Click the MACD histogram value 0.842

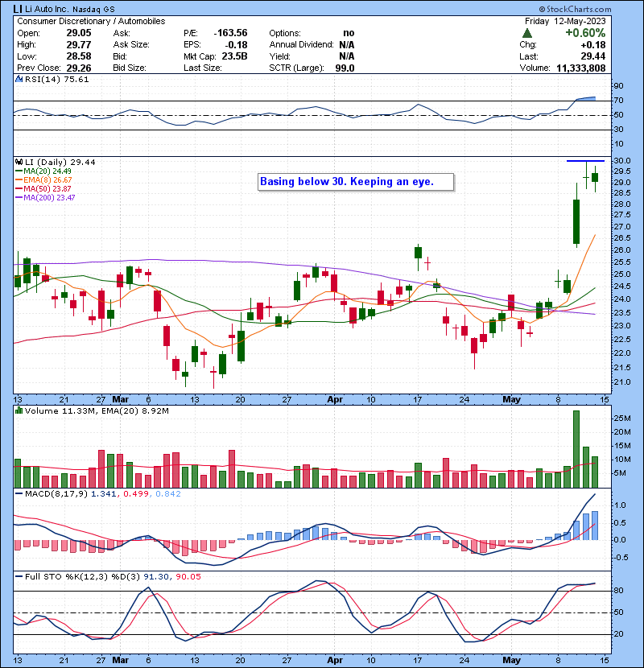(168, 494)
